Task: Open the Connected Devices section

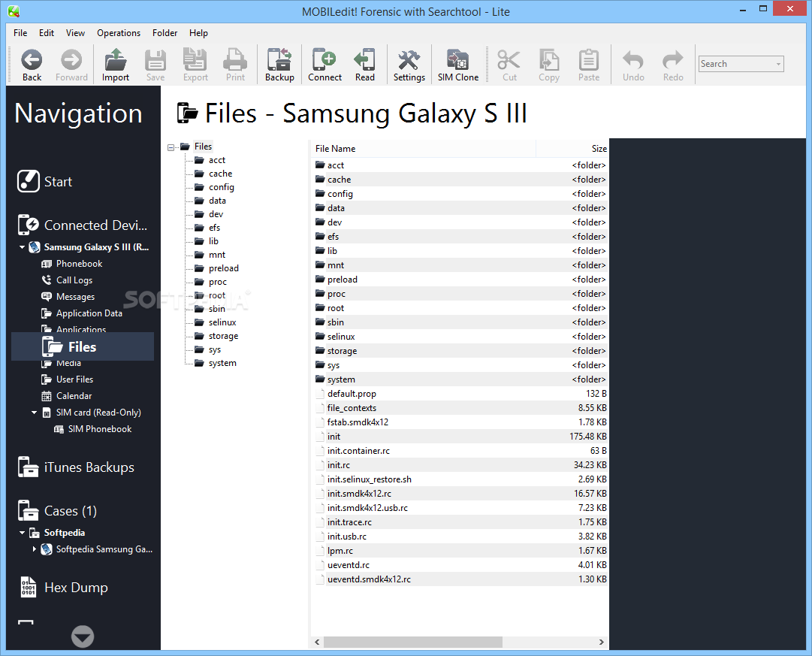Action: tap(83, 225)
